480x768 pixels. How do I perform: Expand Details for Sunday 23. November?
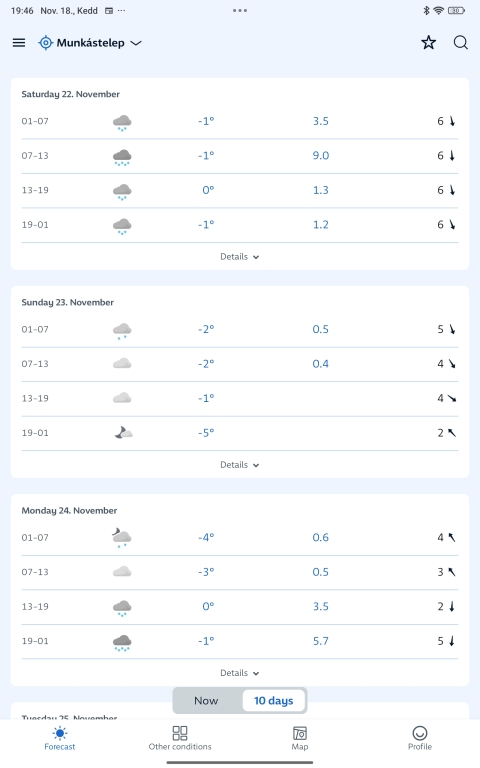tap(240, 465)
